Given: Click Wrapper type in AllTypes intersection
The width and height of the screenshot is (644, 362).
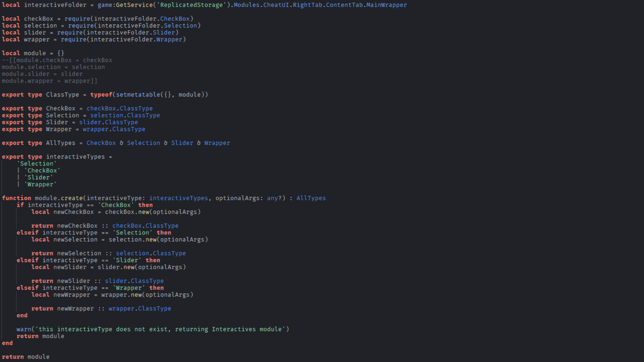Looking at the screenshot, I should [x=217, y=143].
